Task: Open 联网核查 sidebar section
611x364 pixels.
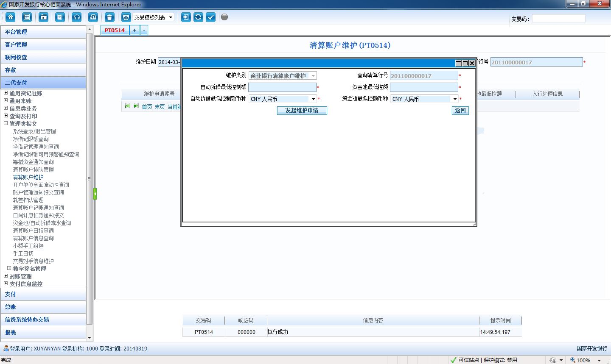Action: pos(43,57)
